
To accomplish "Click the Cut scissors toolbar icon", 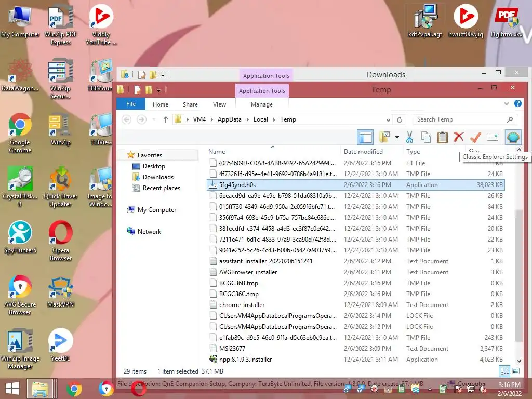I will (x=409, y=137).
